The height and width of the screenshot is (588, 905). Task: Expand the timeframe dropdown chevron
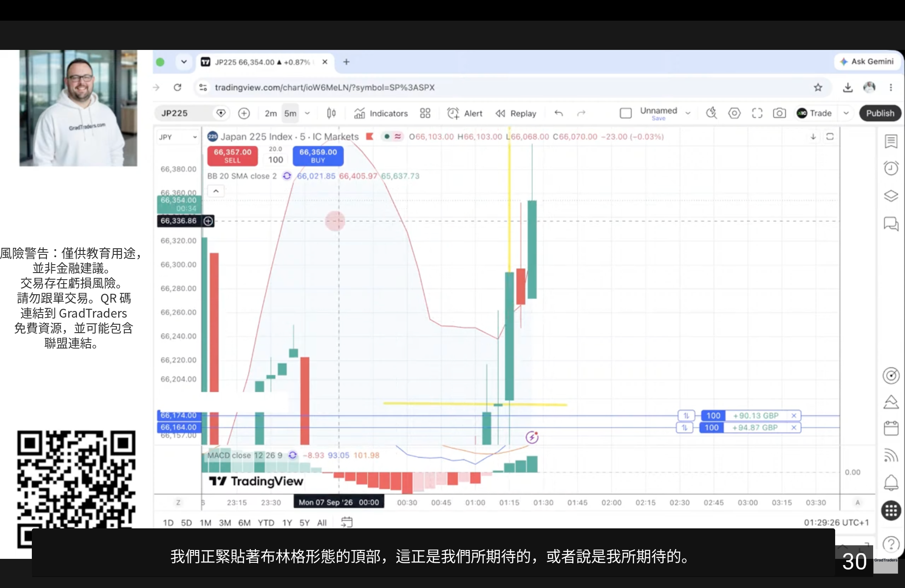tap(307, 114)
